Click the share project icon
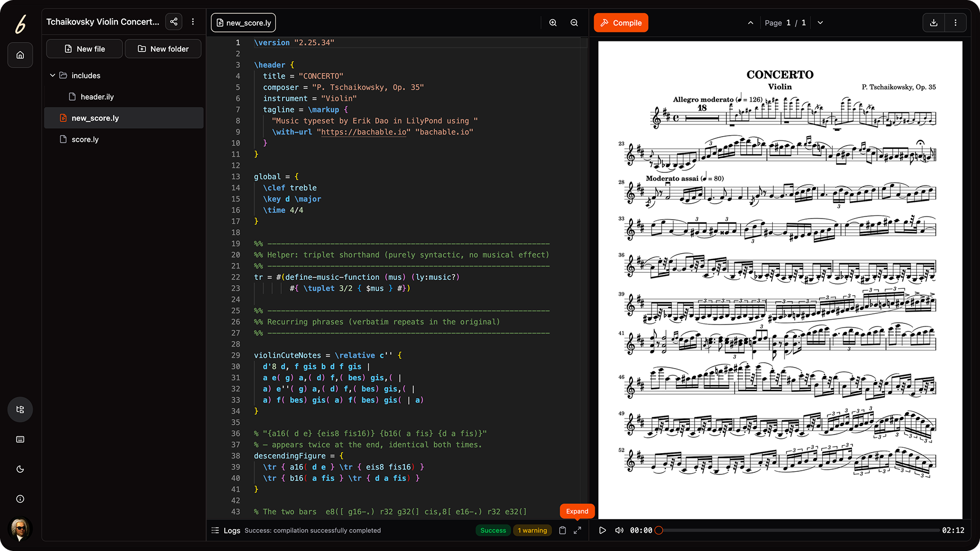The image size is (980, 551). pyautogui.click(x=174, y=22)
